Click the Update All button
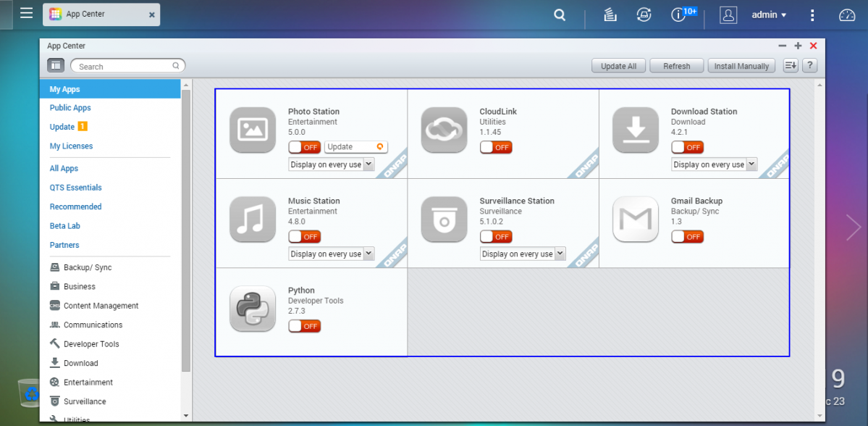This screenshot has height=426, width=868. (x=619, y=66)
